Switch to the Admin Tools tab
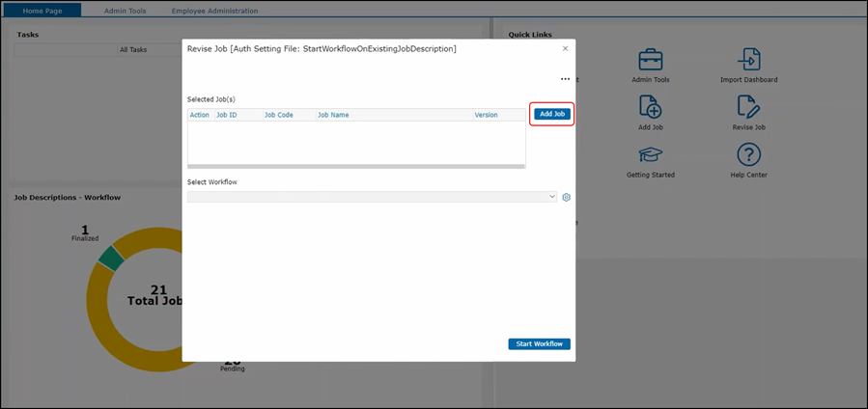The image size is (868, 409). (x=124, y=11)
